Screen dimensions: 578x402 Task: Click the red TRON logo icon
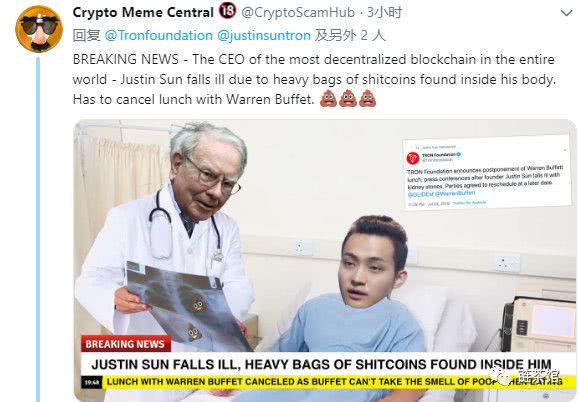tap(413, 158)
